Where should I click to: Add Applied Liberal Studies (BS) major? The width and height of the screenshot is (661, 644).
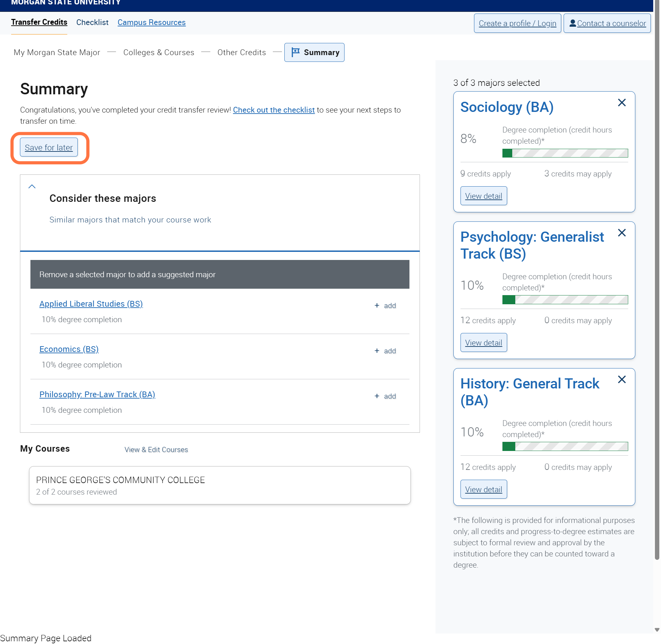tap(385, 305)
